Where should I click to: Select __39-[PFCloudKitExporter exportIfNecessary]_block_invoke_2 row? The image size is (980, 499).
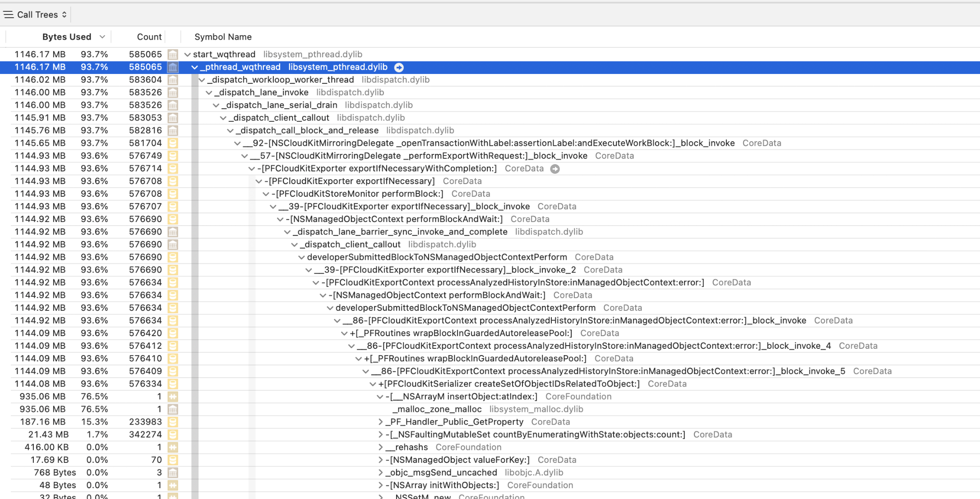(490, 270)
